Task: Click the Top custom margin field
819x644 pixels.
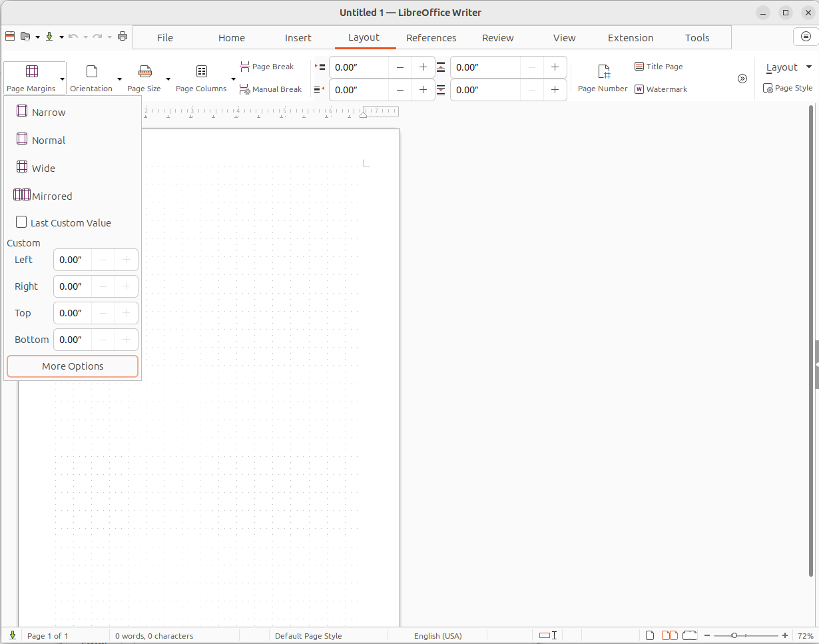Action: pyautogui.click(x=73, y=313)
